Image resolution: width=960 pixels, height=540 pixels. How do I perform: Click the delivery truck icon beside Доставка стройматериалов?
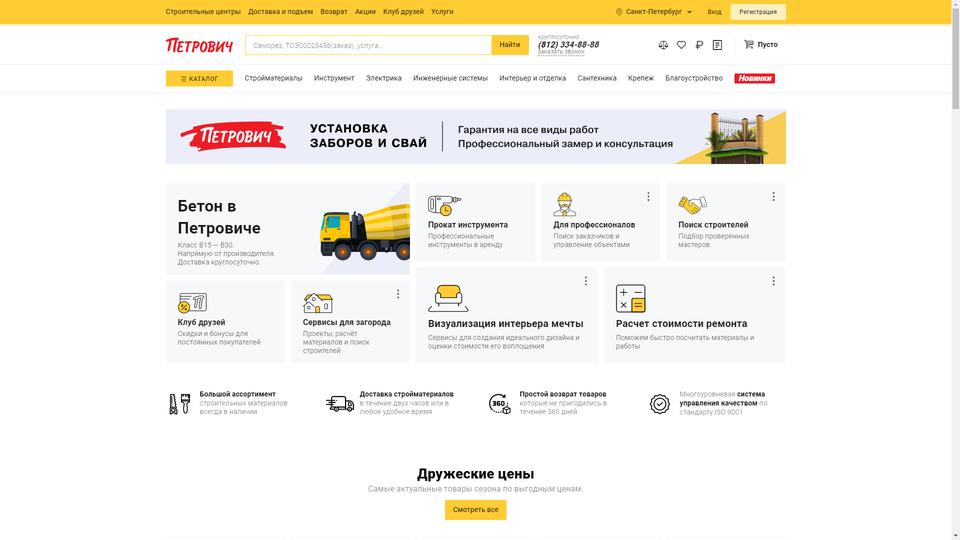click(340, 403)
